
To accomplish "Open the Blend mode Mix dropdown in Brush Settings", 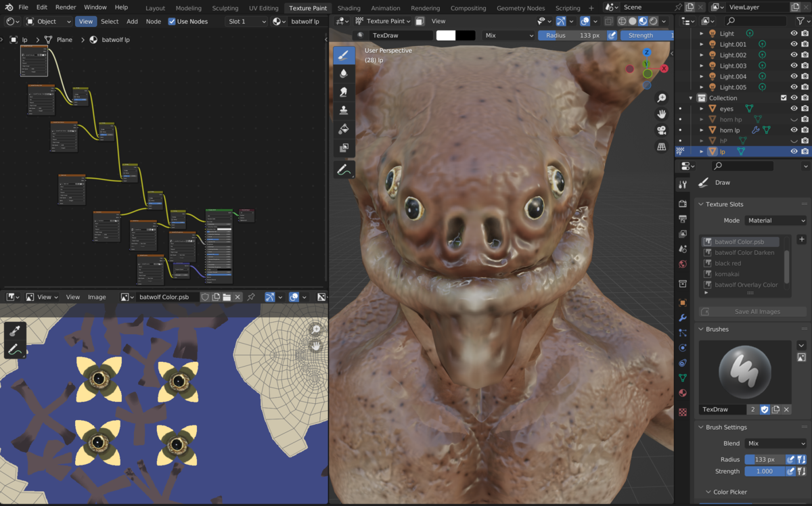I will point(775,444).
